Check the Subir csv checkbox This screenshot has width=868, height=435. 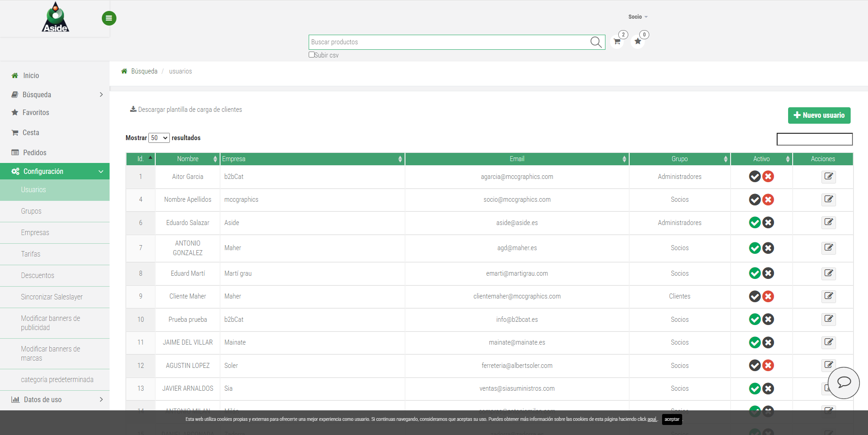311,55
